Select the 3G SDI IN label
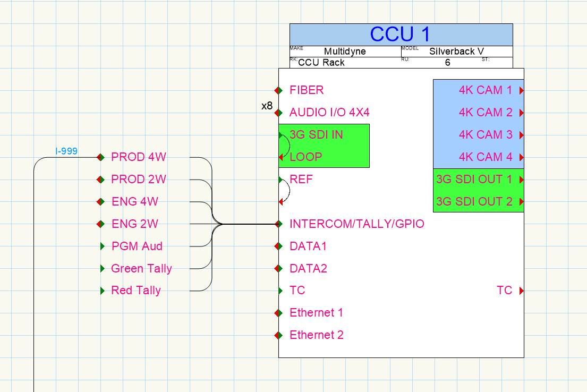Screen dimensions: 587x392 [x=316, y=135]
